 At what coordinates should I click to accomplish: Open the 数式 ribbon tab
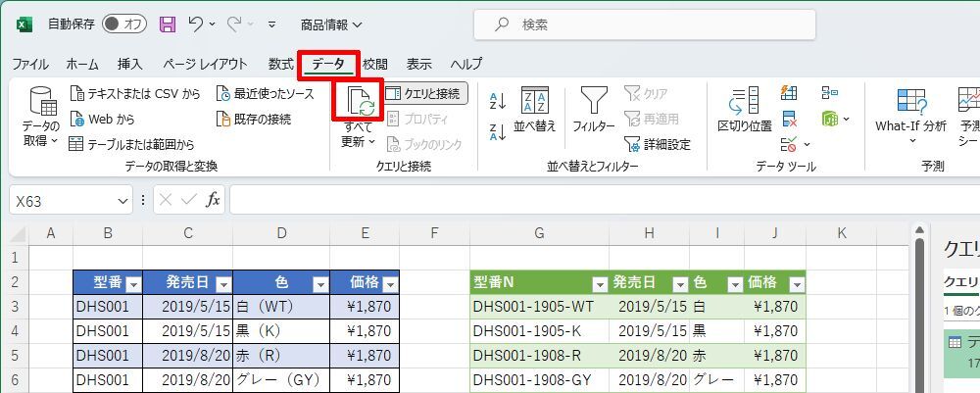coord(281,64)
